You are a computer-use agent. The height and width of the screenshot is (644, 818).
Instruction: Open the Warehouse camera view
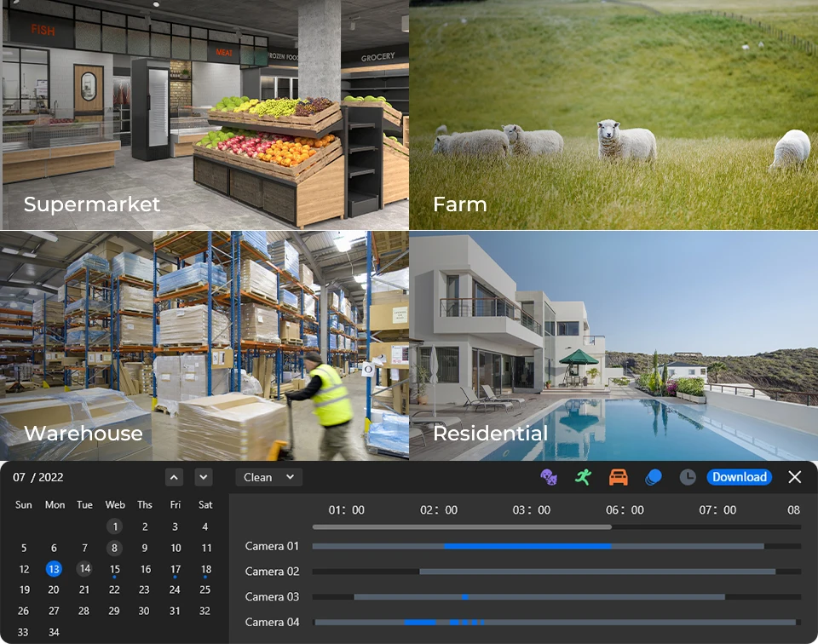click(x=204, y=346)
